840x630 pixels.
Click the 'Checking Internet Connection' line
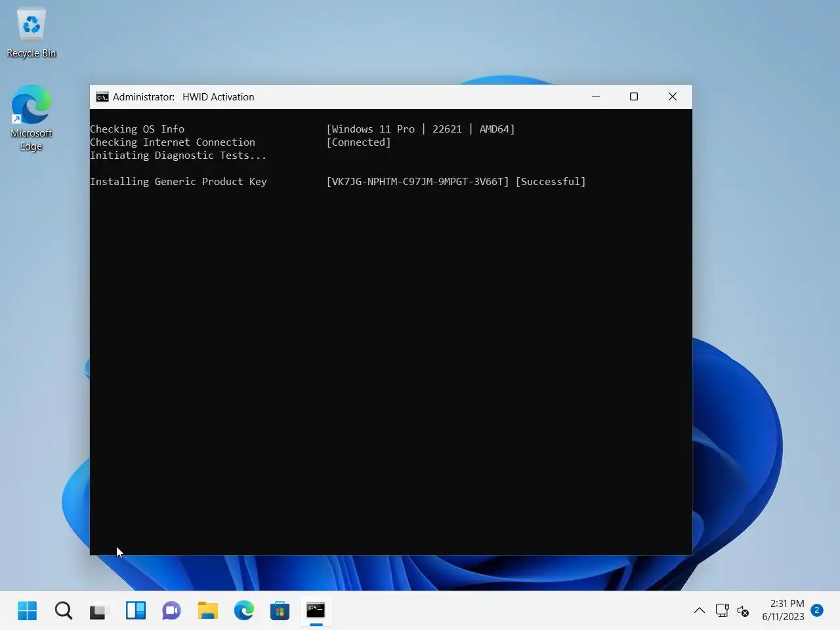pyautogui.click(x=173, y=142)
